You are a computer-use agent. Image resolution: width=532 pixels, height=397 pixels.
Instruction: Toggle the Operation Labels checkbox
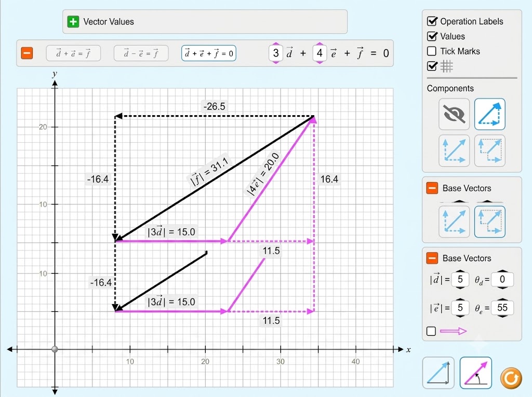pos(432,21)
